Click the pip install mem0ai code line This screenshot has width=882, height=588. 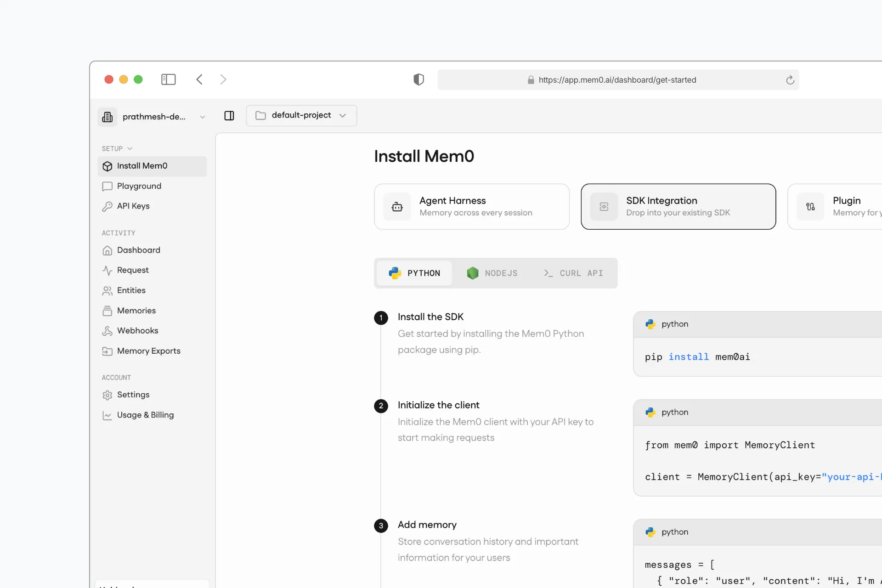697,357
